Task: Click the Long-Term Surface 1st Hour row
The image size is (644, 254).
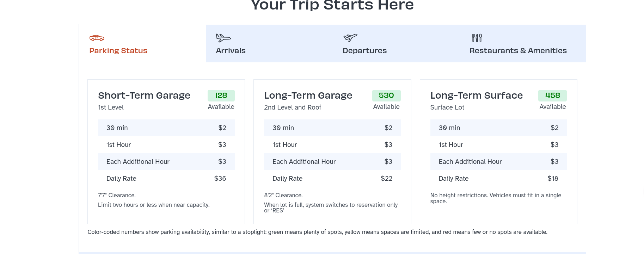Action: click(498, 145)
